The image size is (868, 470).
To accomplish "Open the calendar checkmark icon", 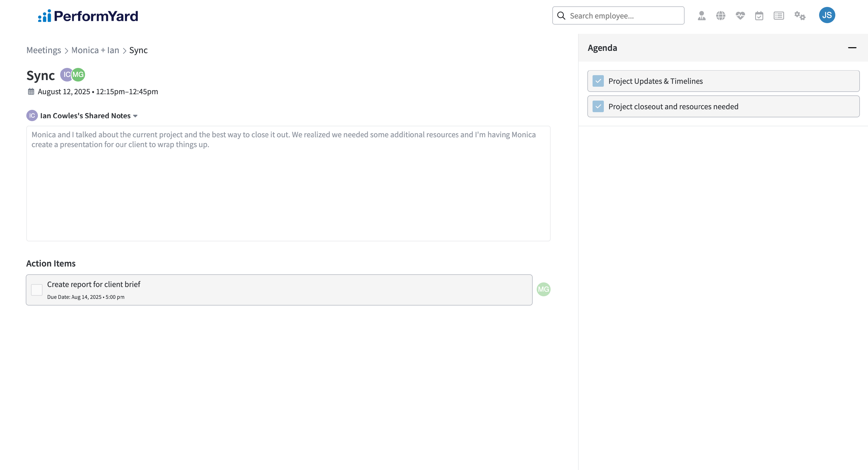I will 759,16.
